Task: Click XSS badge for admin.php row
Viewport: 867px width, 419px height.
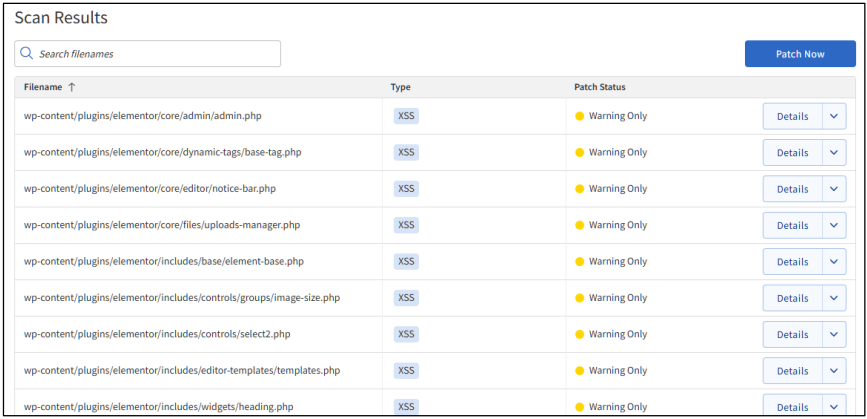Action: point(406,116)
